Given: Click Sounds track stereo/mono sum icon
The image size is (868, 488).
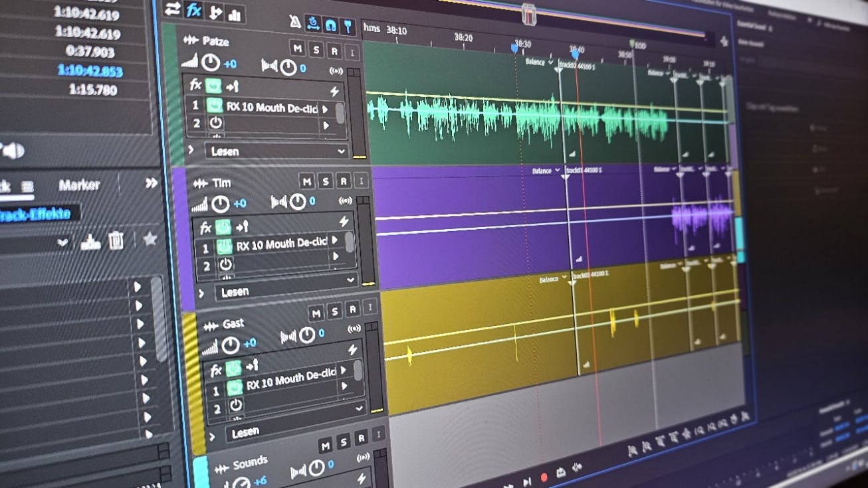Looking at the screenshot, I should pyautogui.click(x=364, y=458).
